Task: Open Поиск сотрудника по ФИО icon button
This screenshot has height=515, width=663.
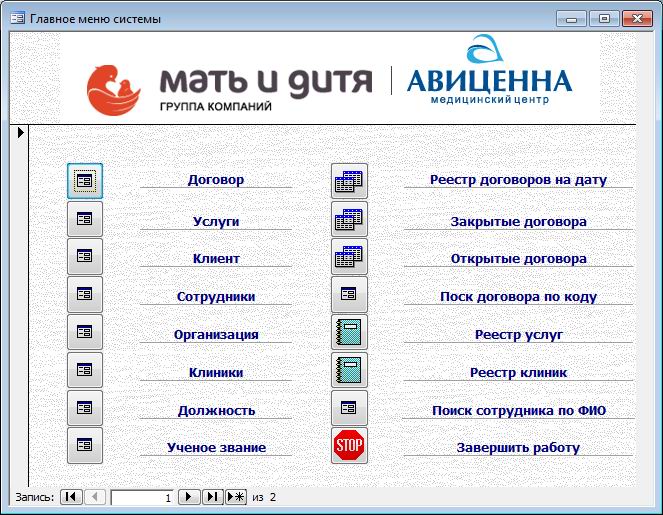Action: 349,408
